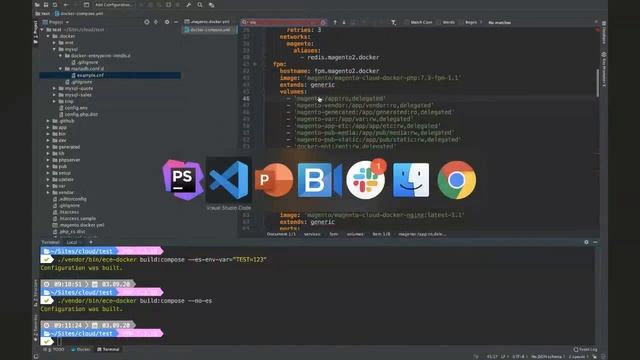
Task: Click the collapse all icon in Project panel
Action: coord(156,22)
